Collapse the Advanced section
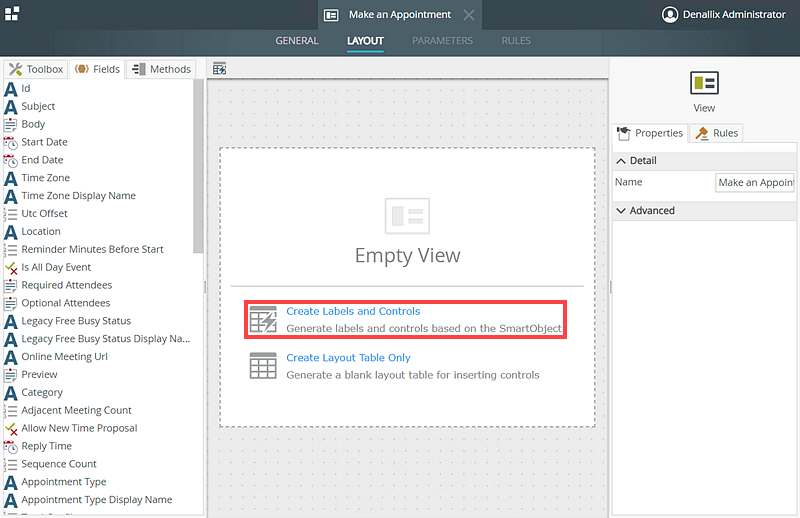 (x=622, y=211)
